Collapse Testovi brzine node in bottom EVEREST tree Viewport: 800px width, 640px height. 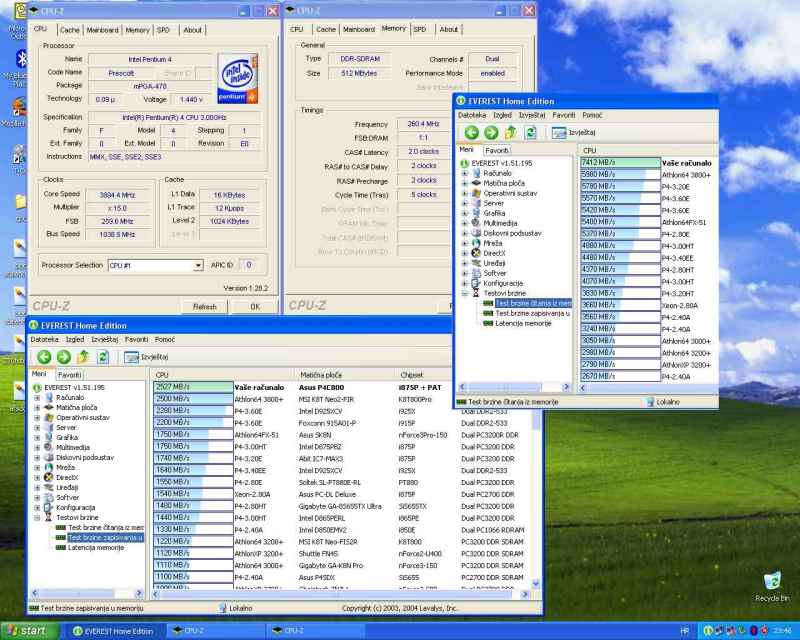click(x=37, y=518)
